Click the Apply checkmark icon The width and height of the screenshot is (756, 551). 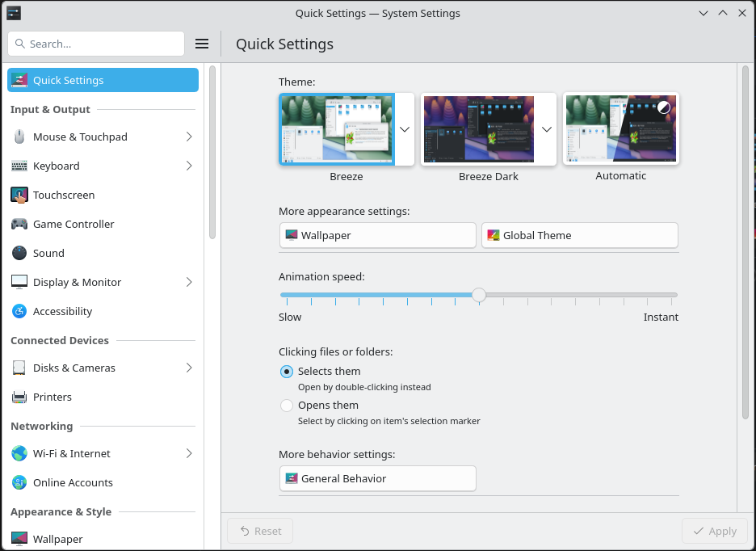tap(698, 532)
